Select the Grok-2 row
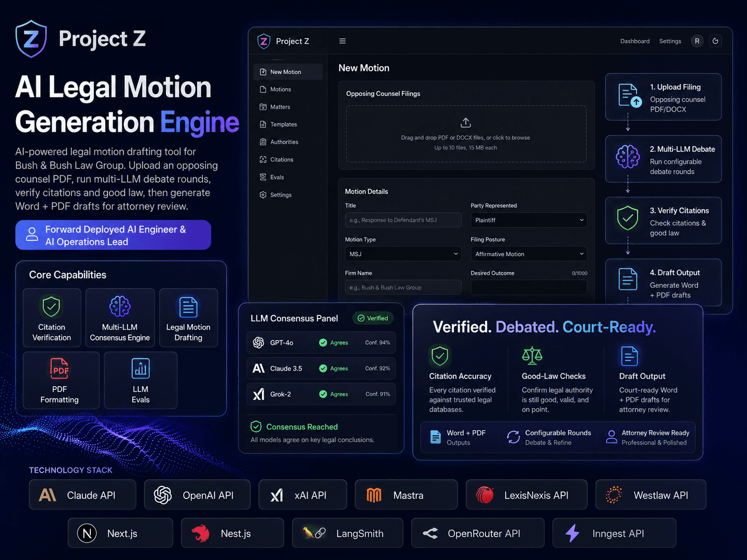Screen dimensions: 747x560 tap(321, 394)
